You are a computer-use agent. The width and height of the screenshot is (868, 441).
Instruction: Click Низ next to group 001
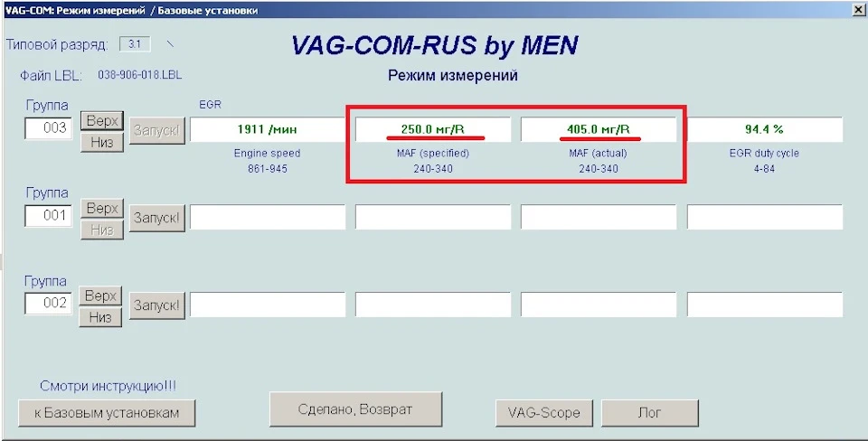pos(102,230)
